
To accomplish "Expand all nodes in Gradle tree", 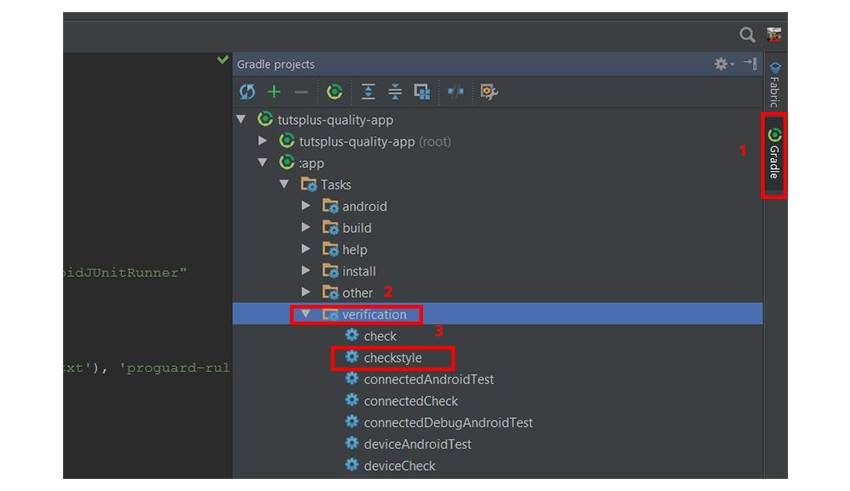I will 368,92.
